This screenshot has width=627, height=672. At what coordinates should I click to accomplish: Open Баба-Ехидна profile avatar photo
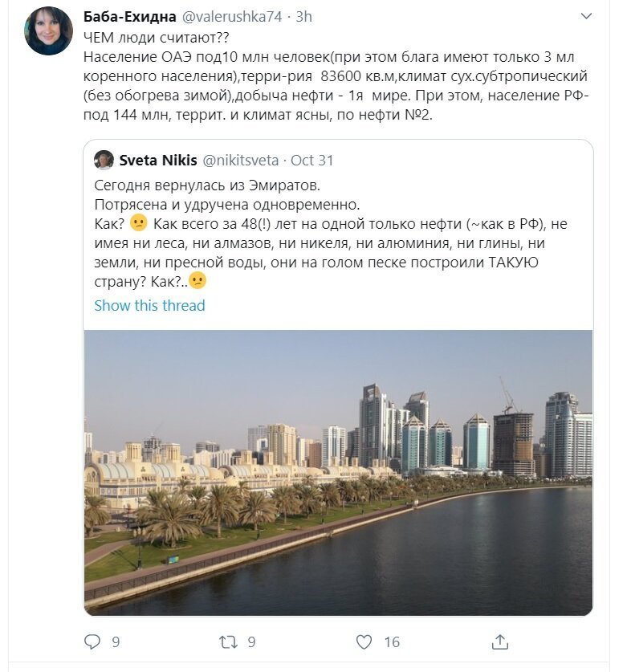pyautogui.click(x=48, y=31)
